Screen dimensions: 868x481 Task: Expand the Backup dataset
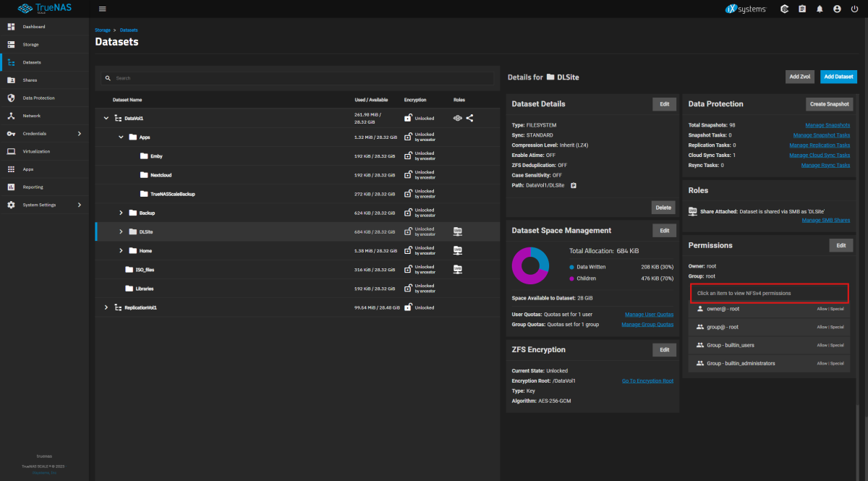tap(122, 213)
